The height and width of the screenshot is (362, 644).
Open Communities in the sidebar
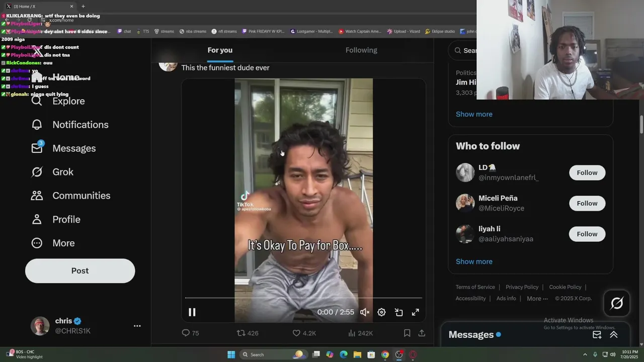point(70,196)
